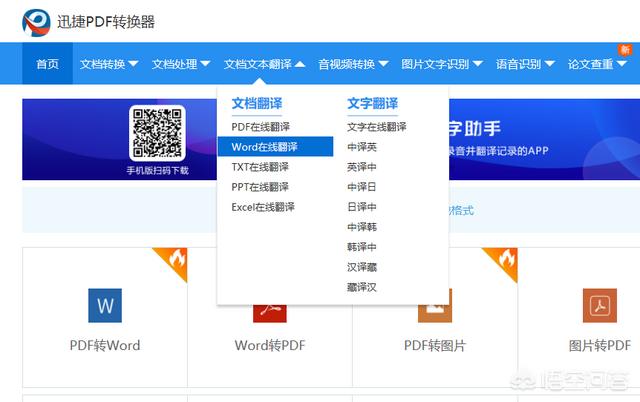Click the hot flame badge on PDF转Word card
640x402 pixels.
tap(174, 261)
